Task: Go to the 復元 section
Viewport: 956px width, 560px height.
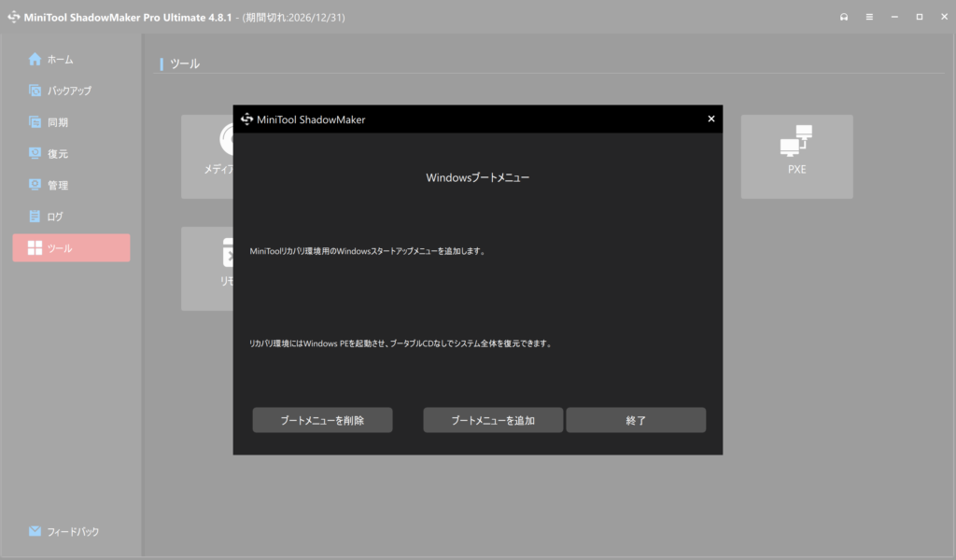Action: click(x=71, y=154)
